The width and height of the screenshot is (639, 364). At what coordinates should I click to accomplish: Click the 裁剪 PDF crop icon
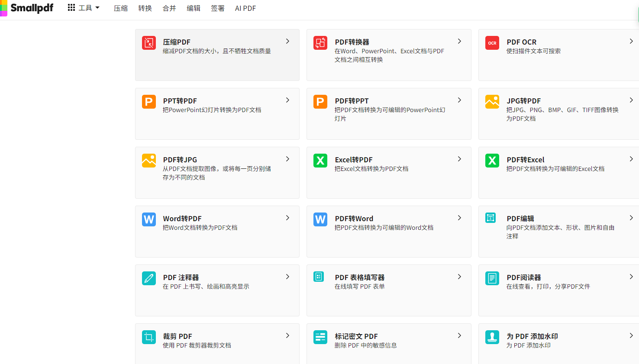coord(149,337)
